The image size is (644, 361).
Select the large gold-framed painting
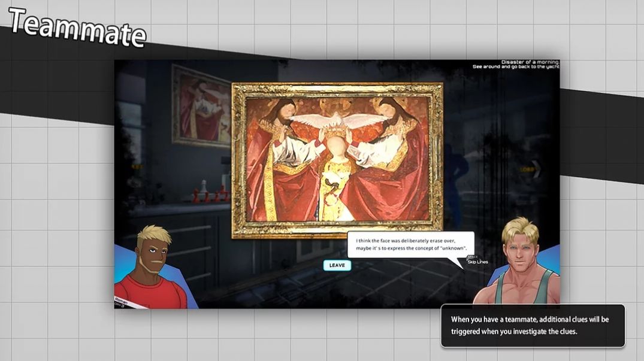click(x=337, y=160)
